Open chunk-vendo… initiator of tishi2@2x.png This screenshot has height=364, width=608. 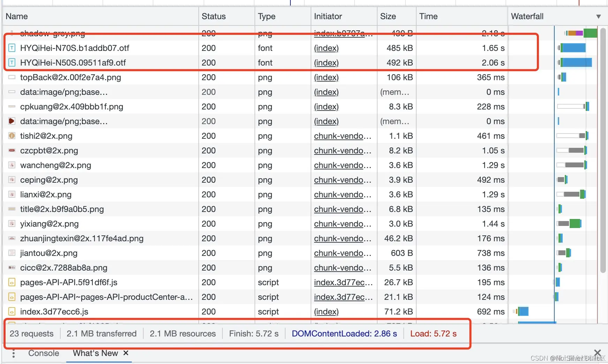pos(343,136)
